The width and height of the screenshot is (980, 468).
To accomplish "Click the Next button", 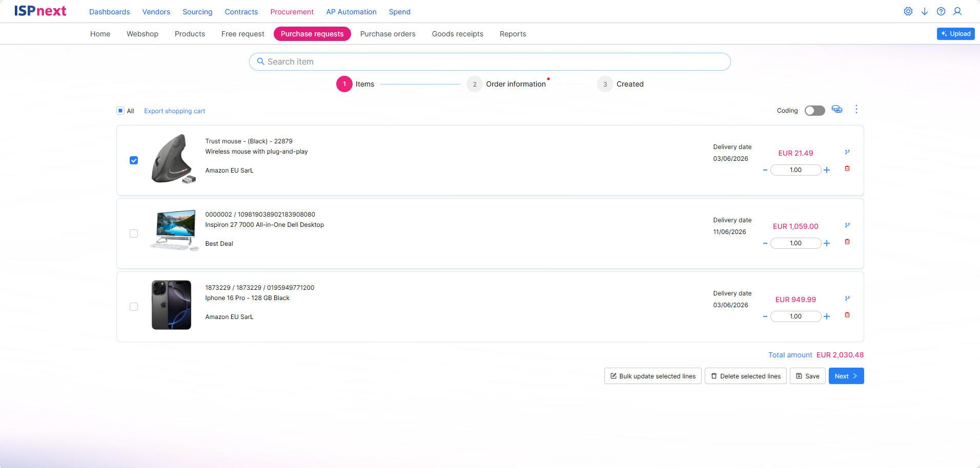I will (x=846, y=376).
